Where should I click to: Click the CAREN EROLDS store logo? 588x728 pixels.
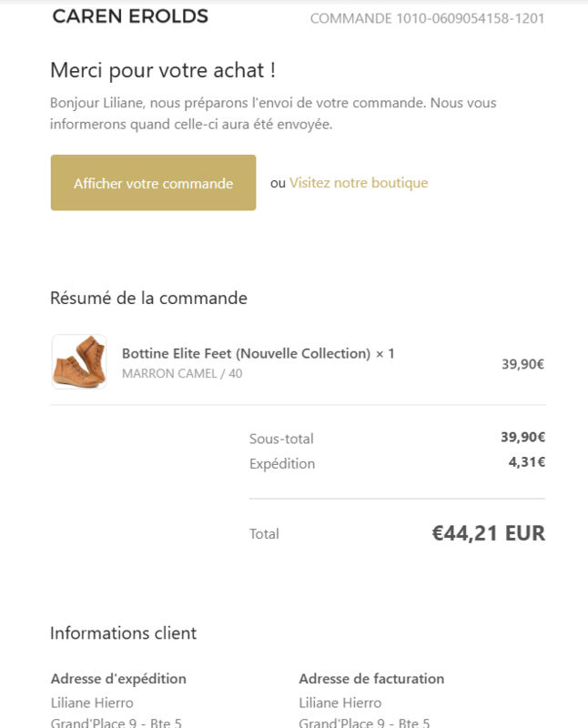(x=130, y=16)
